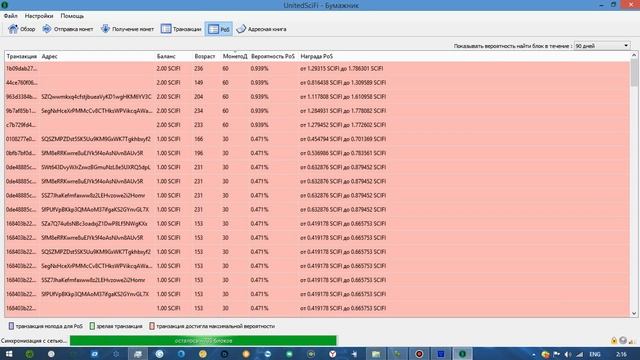Sort by the МонетоД column header
The image size is (640, 360).
coord(235,56)
